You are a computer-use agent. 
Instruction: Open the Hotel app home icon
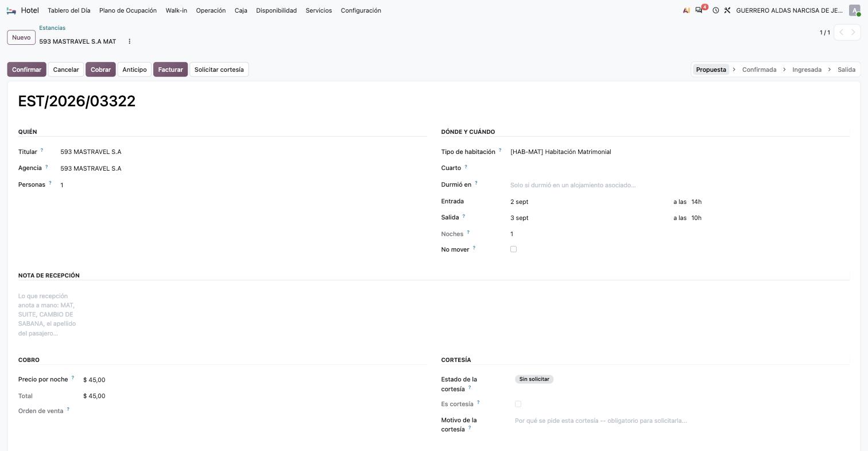click(11, 10)
